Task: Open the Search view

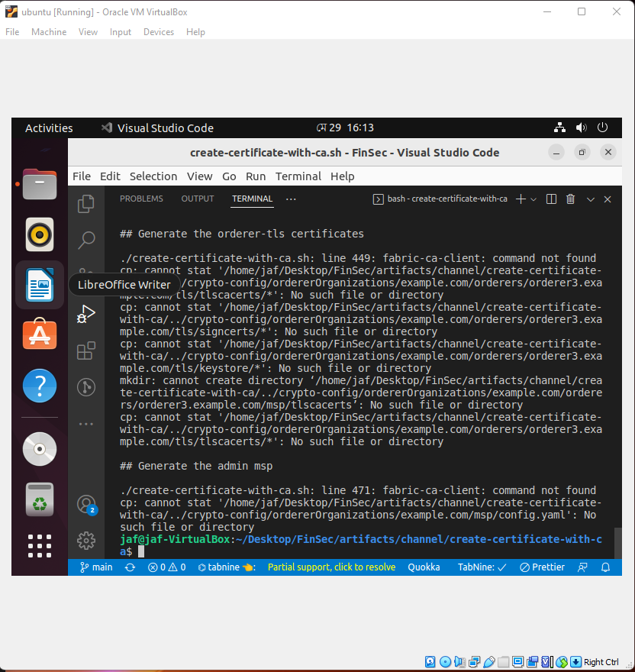Action: [86, 240]
